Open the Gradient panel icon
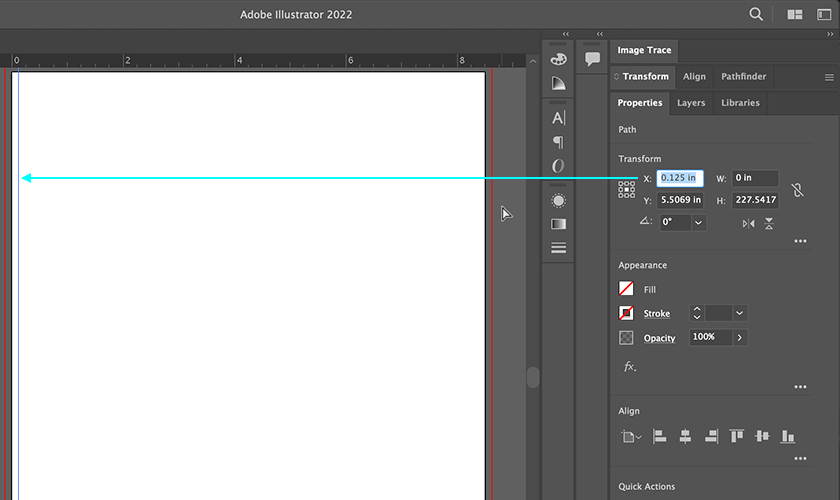The height and width of the screenshot is (500, 840). point(558,224)
